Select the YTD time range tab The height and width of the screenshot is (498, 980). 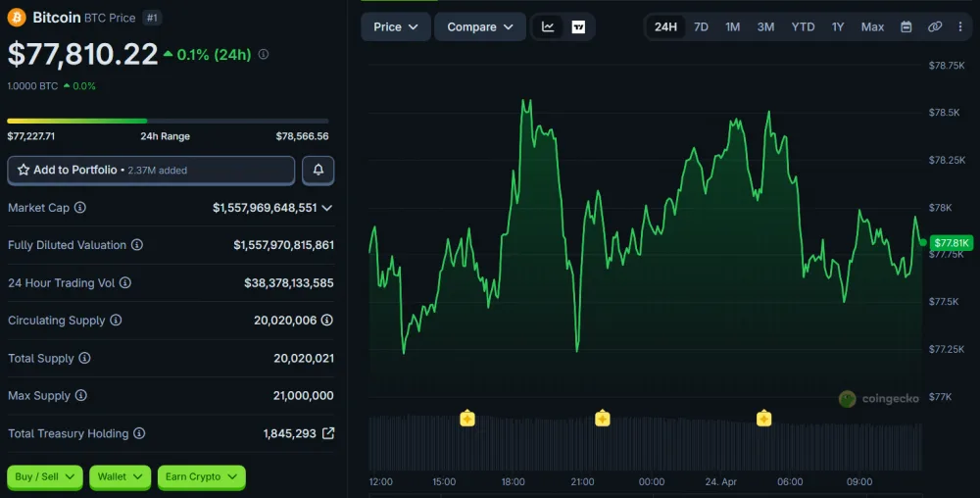coord(804,26)
